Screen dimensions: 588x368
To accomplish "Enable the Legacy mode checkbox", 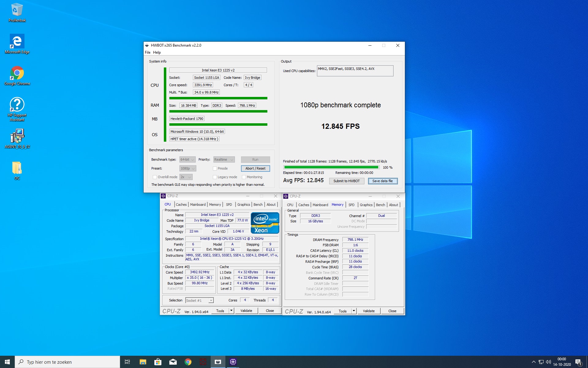I will (215, 177).
